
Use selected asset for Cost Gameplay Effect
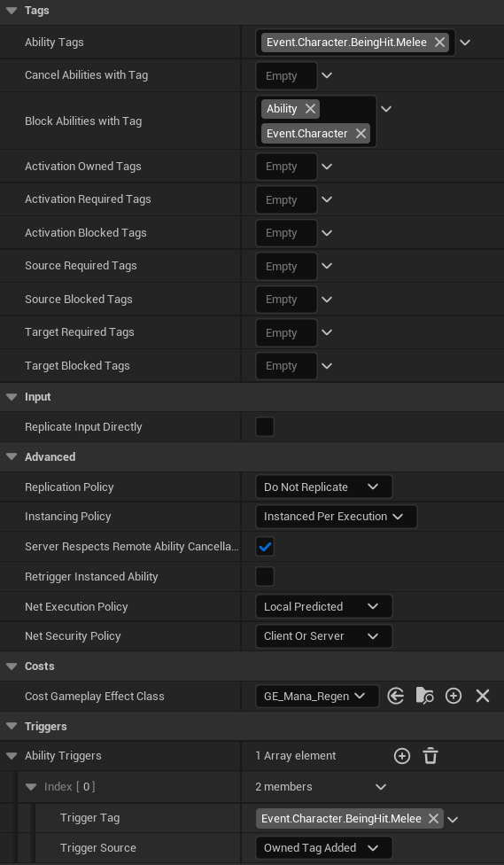(396, 697)
